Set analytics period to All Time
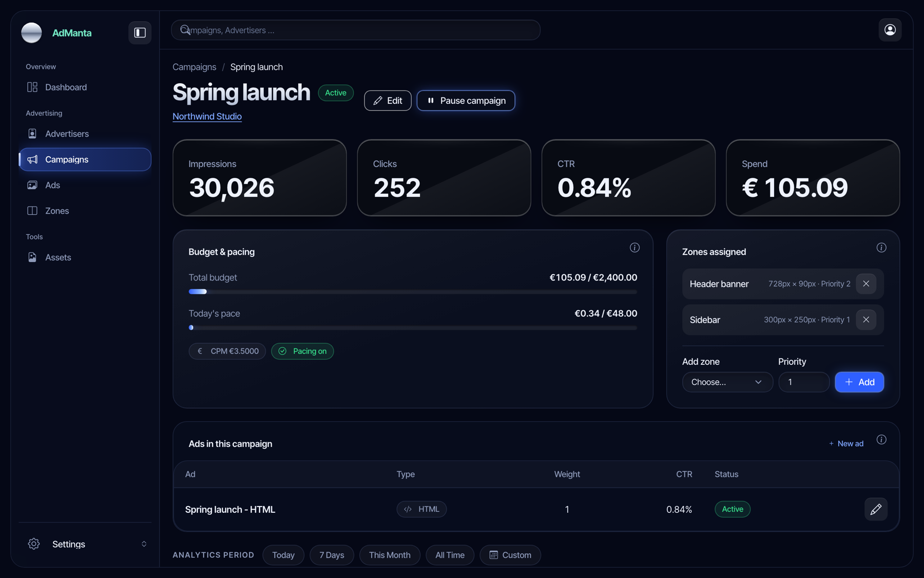Image resolution: width=924 pixels, height=578 pixels. [450, 555]
